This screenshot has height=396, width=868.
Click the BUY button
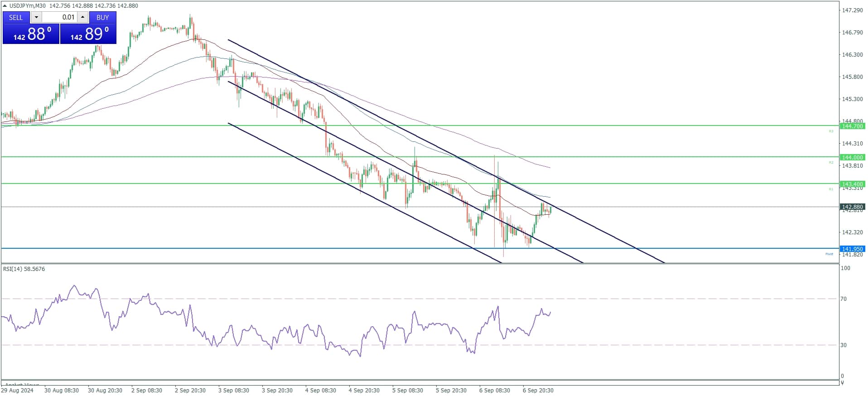pos(103,17)
